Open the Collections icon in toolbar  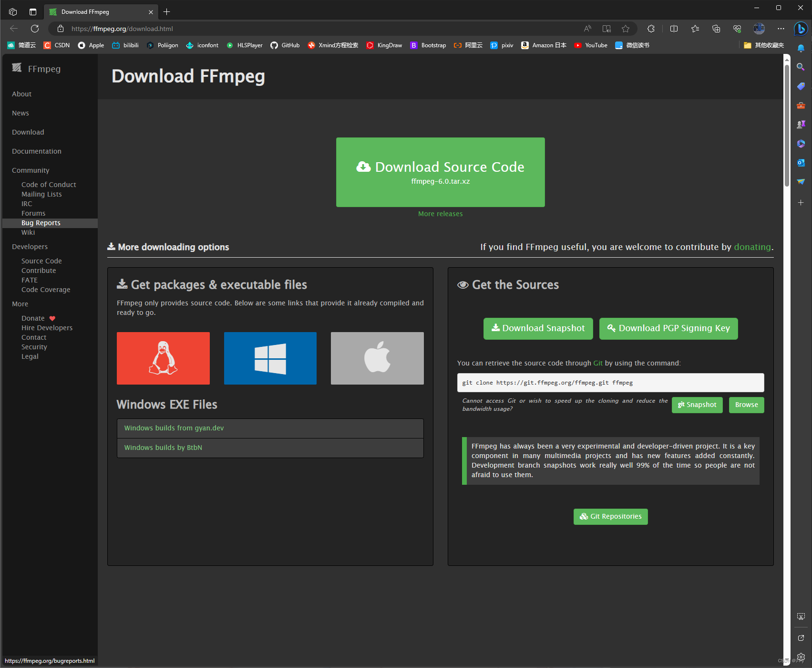click(x=716, y=29)
